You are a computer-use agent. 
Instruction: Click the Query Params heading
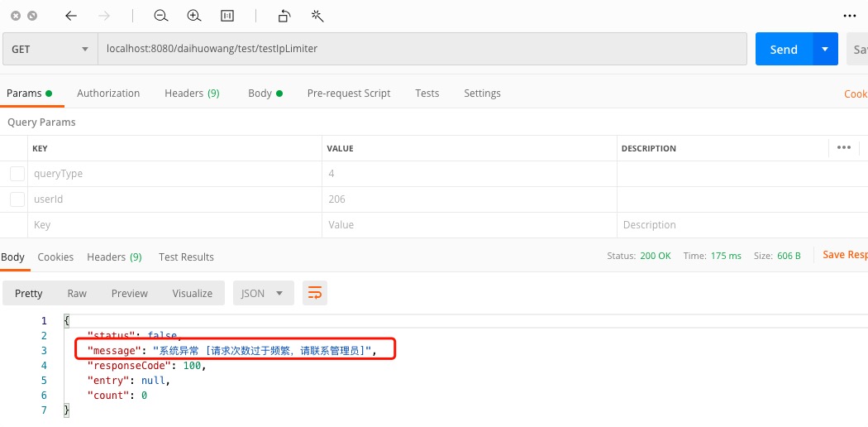[x=41, y=122]
